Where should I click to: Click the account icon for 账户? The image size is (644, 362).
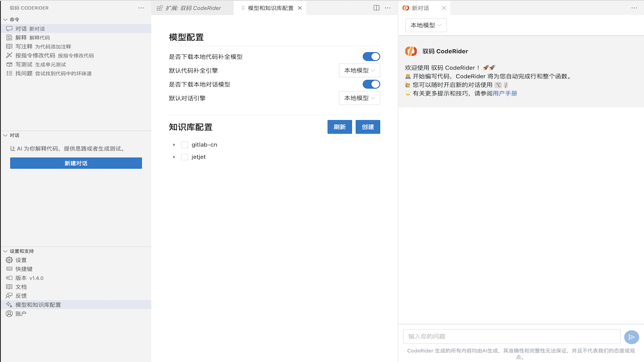point(9,314)
